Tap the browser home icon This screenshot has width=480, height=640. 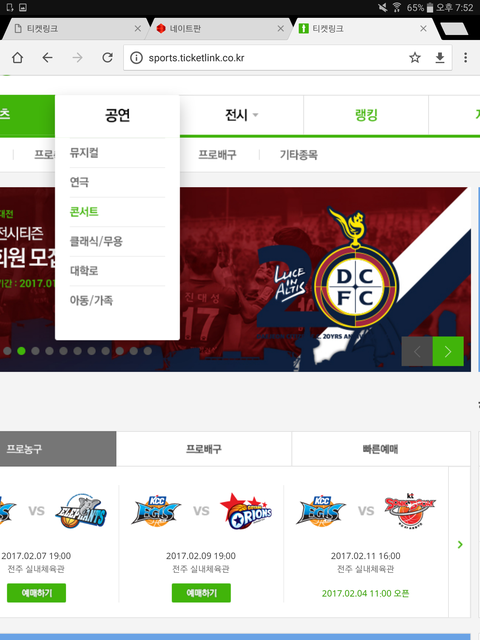[17, 58]
